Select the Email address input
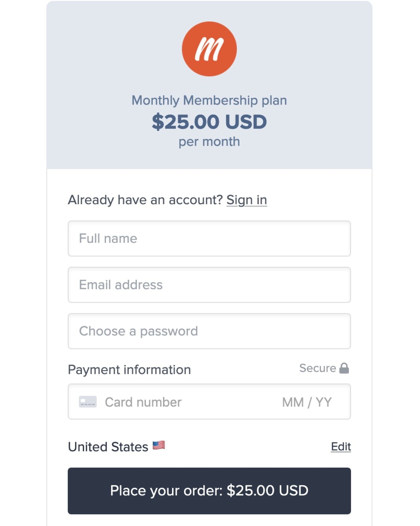 (209, 285)
